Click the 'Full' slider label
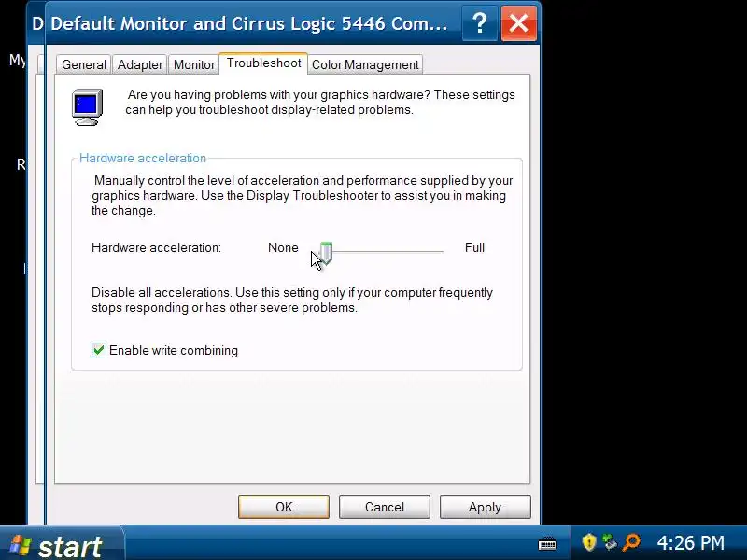This screenshot has width=747, height=560. click(x=474, y=247)
